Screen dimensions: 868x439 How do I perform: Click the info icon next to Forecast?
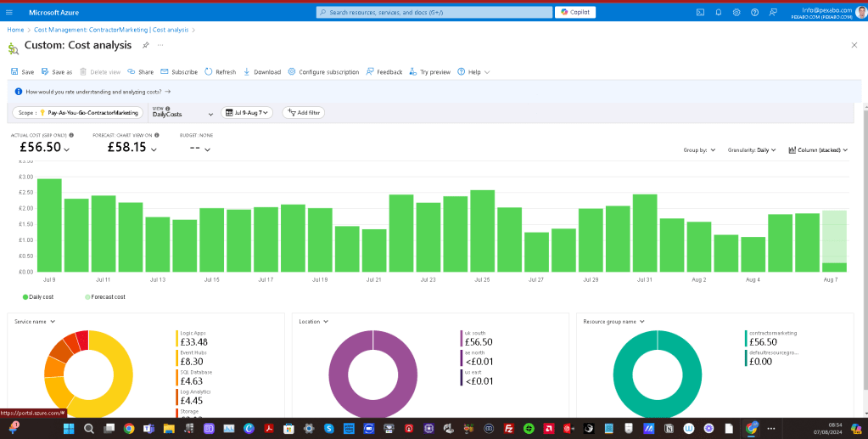[157, 135]
